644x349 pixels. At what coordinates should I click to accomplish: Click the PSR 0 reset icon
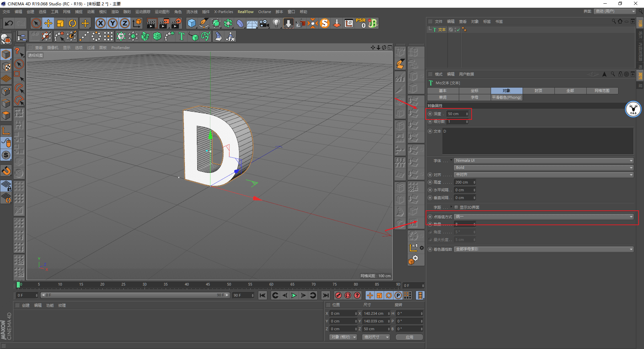click(361, 23)
